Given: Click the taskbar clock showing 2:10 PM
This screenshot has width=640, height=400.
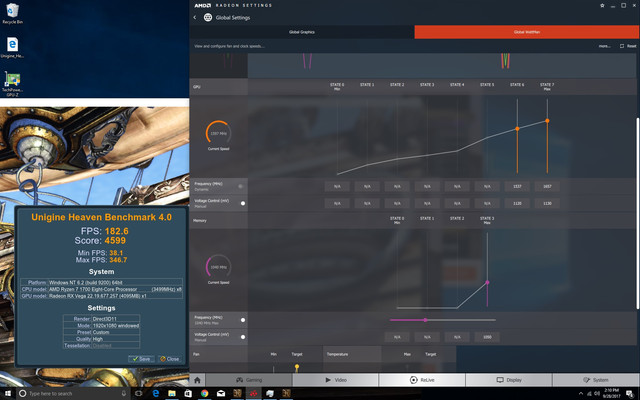Looking at the screenshot, I should pyautogui.click(x=611, y=393).
